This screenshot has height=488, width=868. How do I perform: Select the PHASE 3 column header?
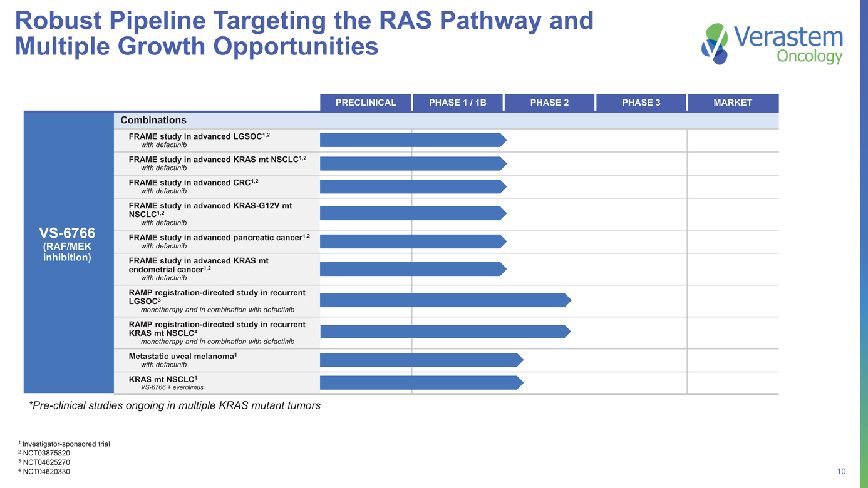[x=641, y=103]
